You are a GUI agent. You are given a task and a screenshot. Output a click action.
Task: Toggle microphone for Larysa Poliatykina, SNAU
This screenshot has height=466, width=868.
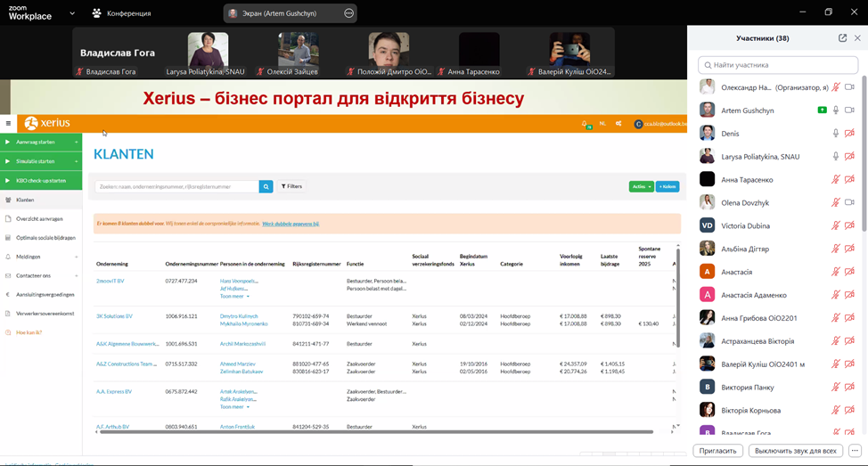pyautogui.click(x=836, y=157)
